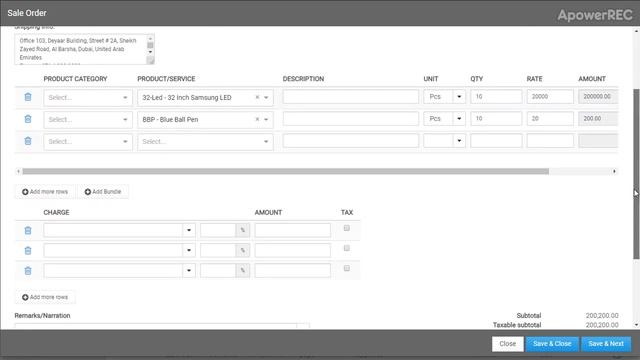Viewport: 640px width, 360px height.
Task: Click down arrow of shipping info scrollbar
Action: (150, 52)
